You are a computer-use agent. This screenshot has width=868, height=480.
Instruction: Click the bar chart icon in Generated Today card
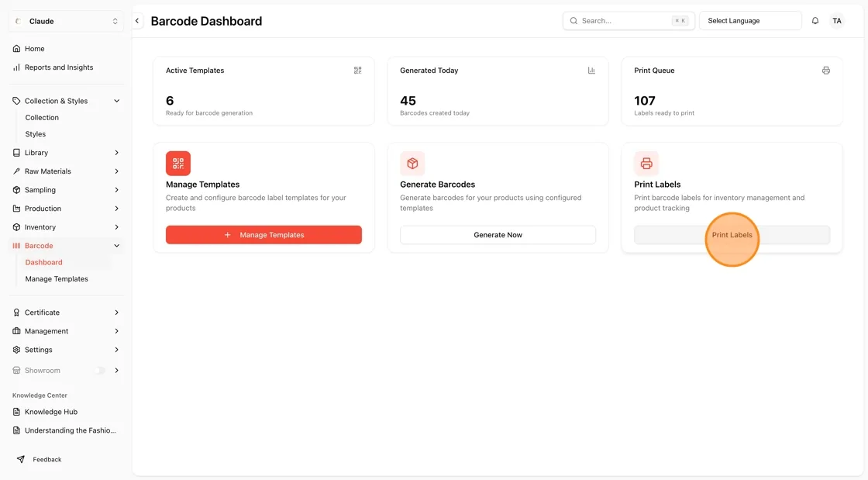pyautogui.click(x=591, y=71)
